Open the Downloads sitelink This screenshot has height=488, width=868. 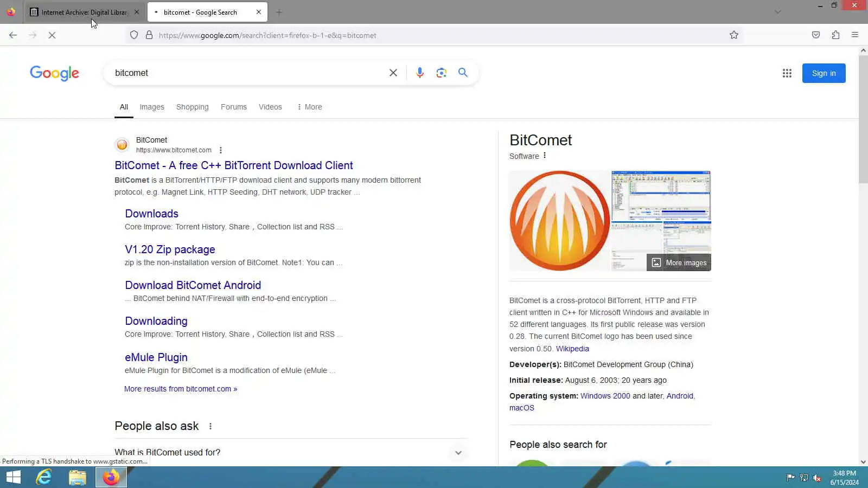152,214
